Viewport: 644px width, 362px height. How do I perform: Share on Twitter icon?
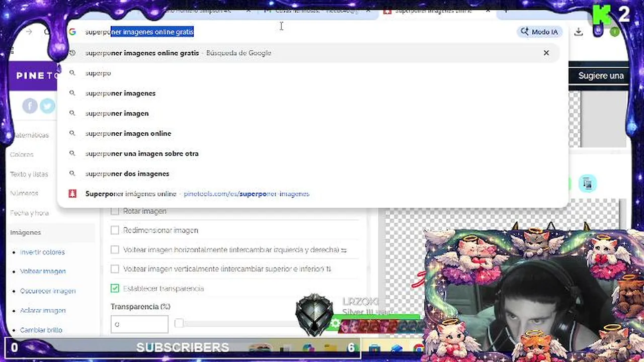47,106
